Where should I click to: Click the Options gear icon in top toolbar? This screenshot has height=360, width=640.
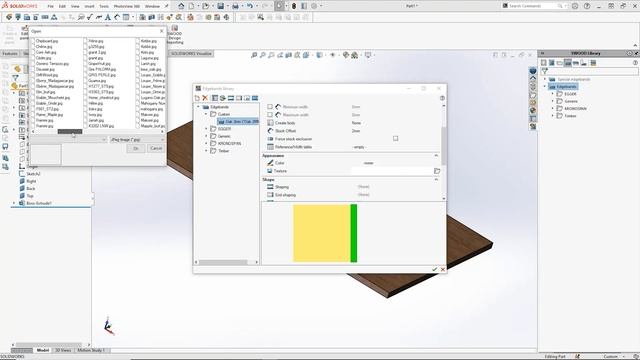coord(314,6)
